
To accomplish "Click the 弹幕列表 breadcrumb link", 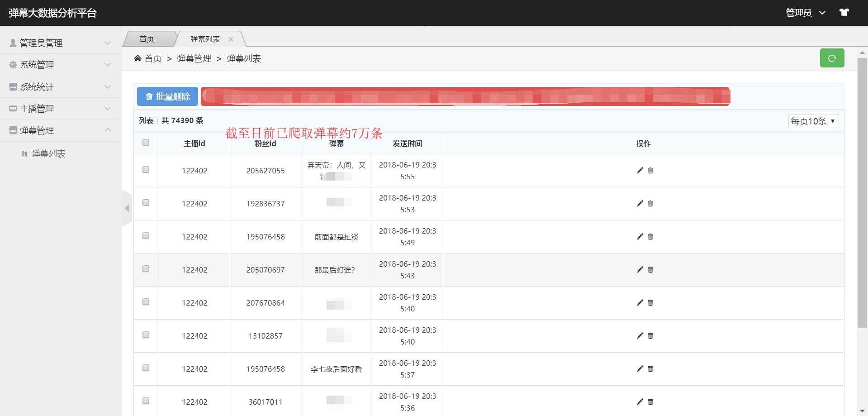I will (244, 58).
